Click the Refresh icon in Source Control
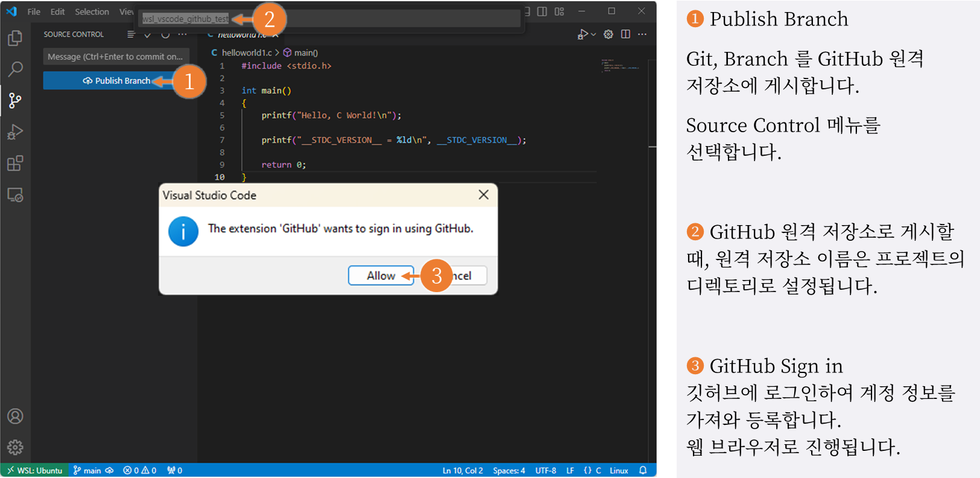The height and width of the screenshot is (478, 980). click(x=165, y=34)
